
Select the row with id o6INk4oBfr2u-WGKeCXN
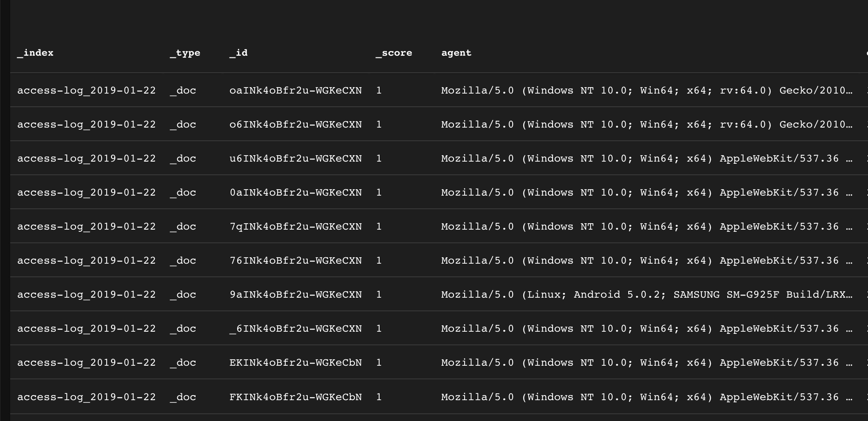coord(439,124)
